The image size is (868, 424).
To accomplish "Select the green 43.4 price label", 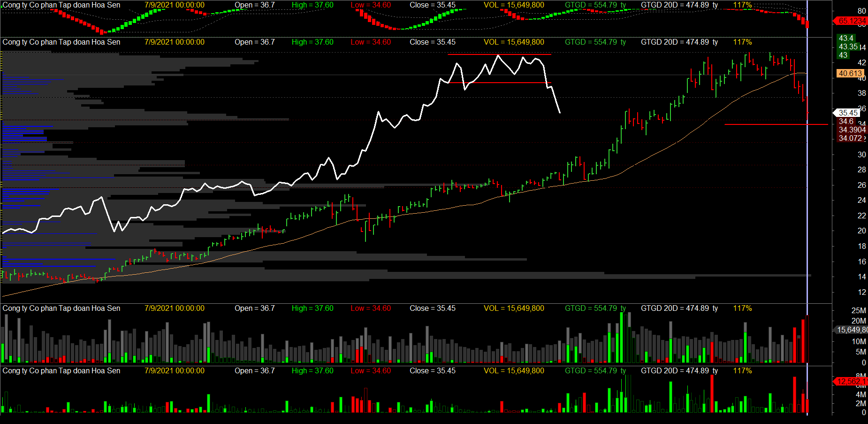I will click(846, 38).
